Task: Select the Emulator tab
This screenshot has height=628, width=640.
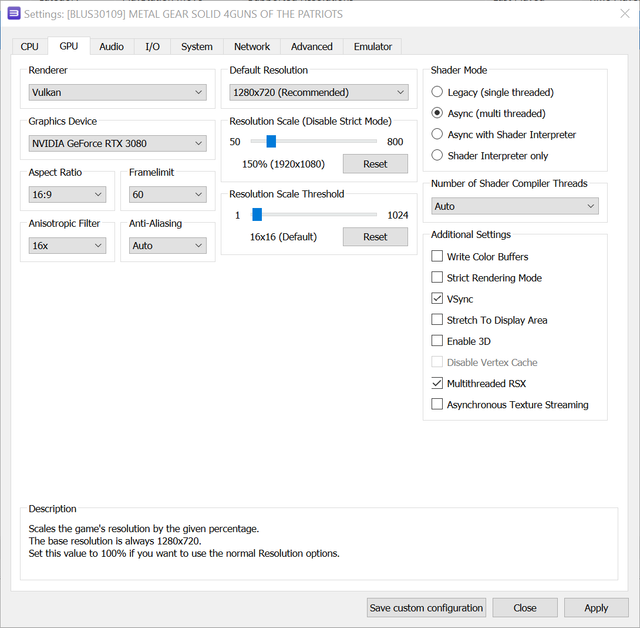Action: [373, 47]
